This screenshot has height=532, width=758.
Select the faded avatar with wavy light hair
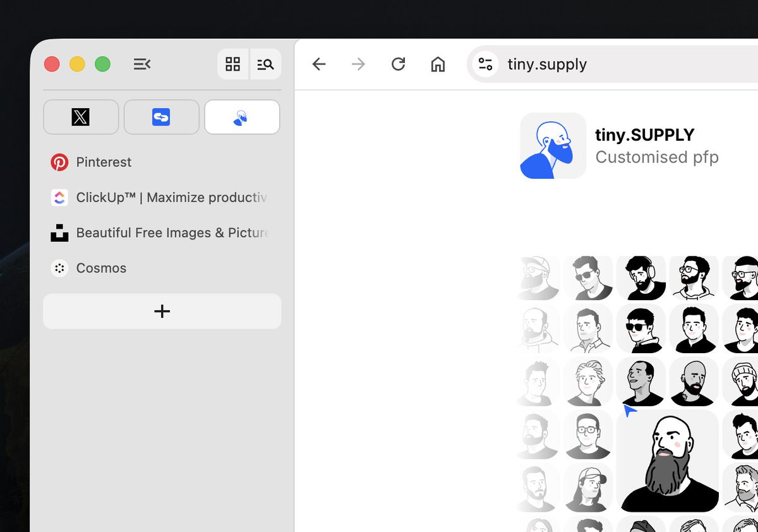(x=588, y=382)
